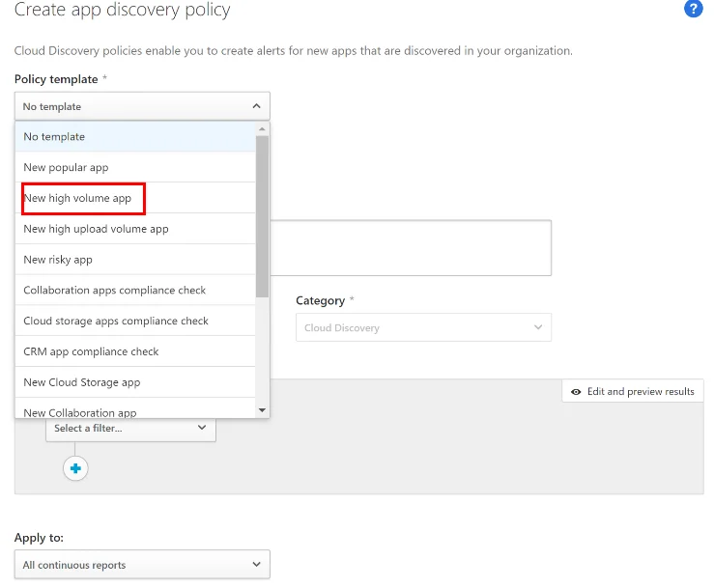
Task: Click 'Edit and preview results' button
Action: click(x=633, y=391)
